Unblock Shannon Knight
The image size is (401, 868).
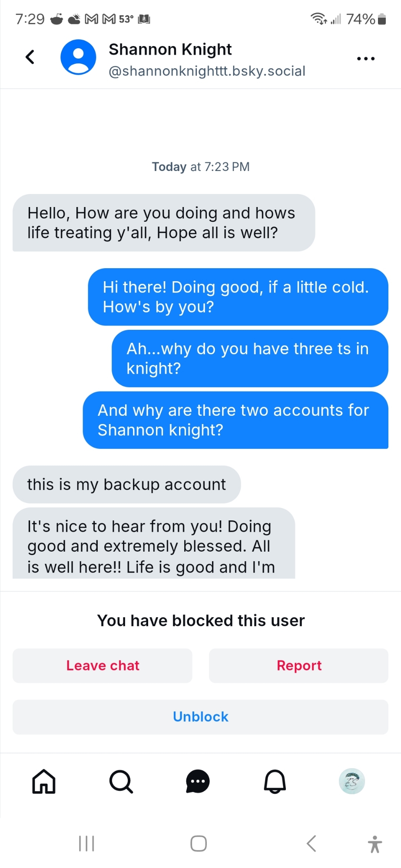[200, 717]
